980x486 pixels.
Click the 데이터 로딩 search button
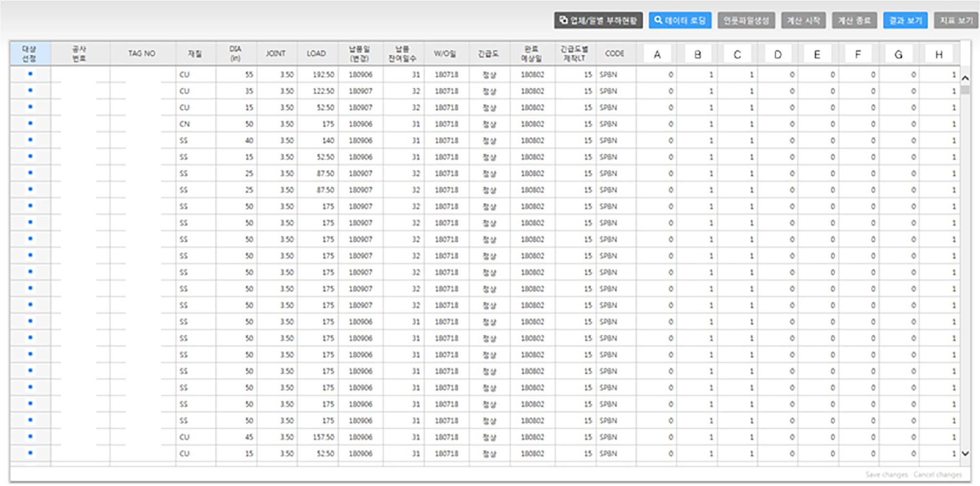[x=680, y=20]
